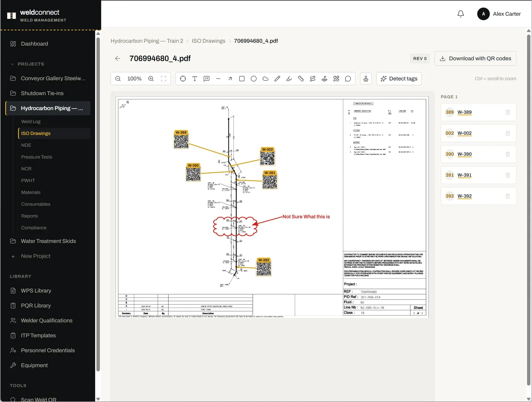The image size is (532, 402).
Task: Open W-392 tag link in page list
Action: (465, 196)
